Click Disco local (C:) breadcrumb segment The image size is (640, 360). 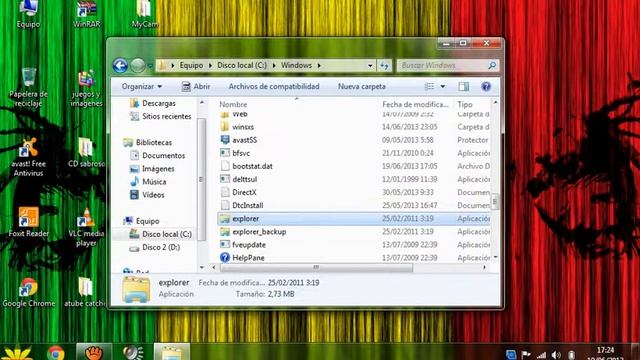click(242, 65)
